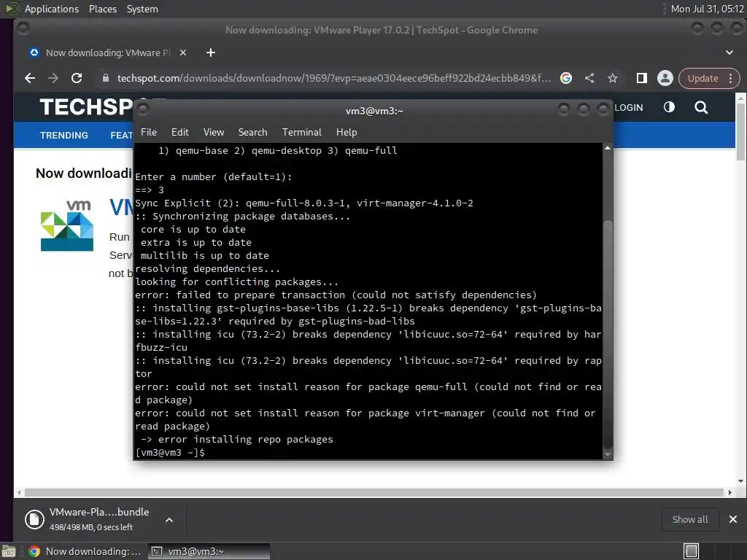Click terminal scrollbar down arrow
Screen dimensions: 747x560
(608, 454)
